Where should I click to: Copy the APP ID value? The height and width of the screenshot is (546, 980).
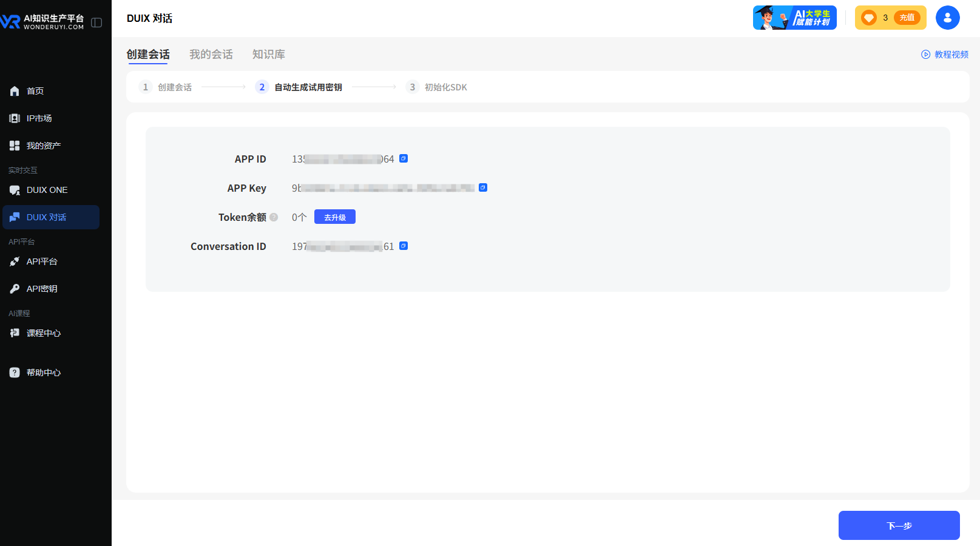tap(404, 159)
